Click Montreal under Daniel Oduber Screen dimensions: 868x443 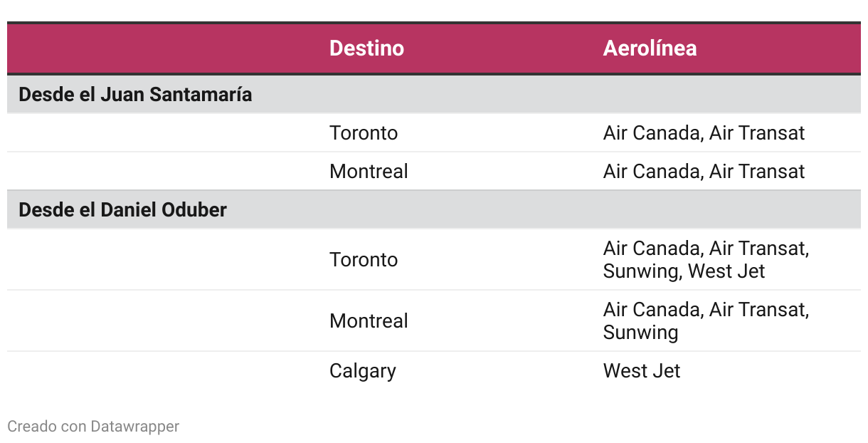[369, 320]
